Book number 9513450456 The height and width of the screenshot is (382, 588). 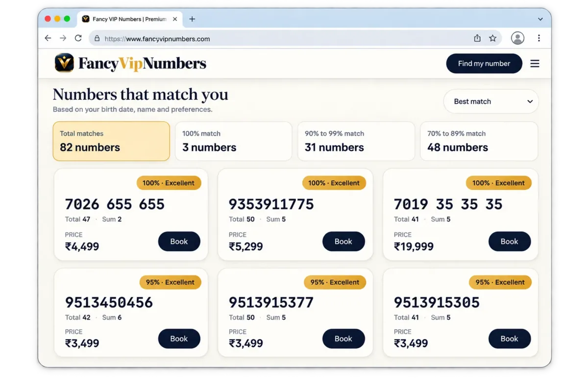coord(179,339)
